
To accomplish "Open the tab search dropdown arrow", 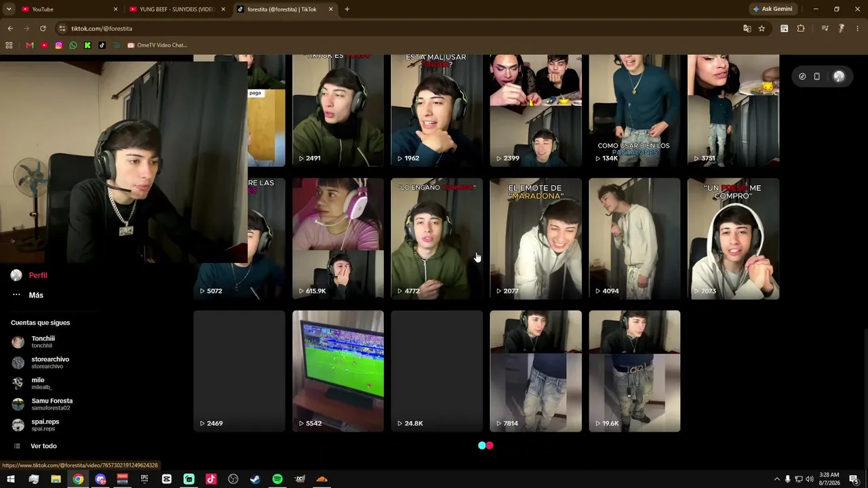I will pos(9,9).
